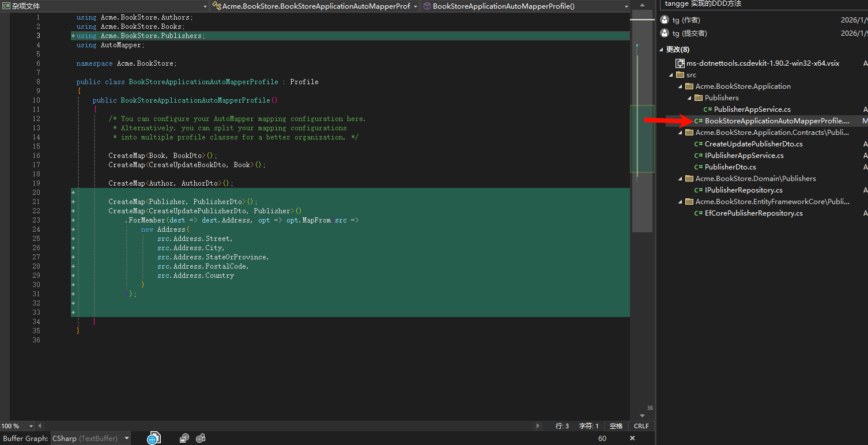Click 'using Acme.BookStore.Publishers;' added line
Image resolution: width=868 pixels, height=445 pixels.
pos(141,36)
